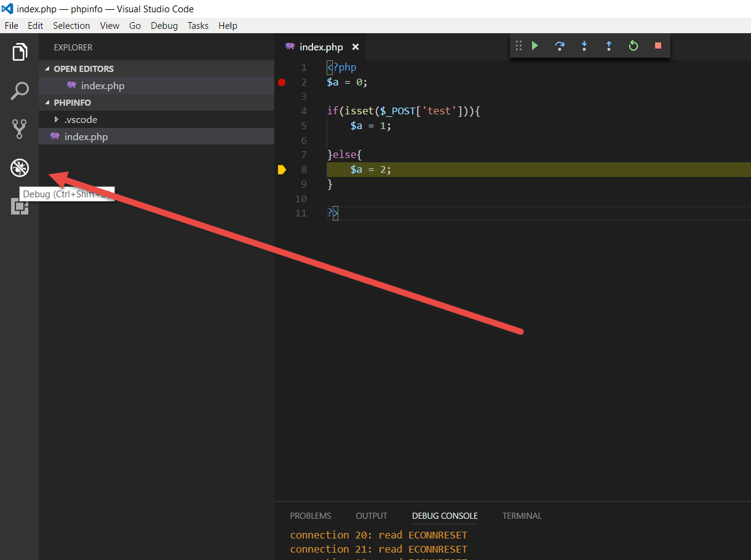Click the '$a = 1;' code line
The width and height of the screenshot is (751, 560).
click(371, 126)
